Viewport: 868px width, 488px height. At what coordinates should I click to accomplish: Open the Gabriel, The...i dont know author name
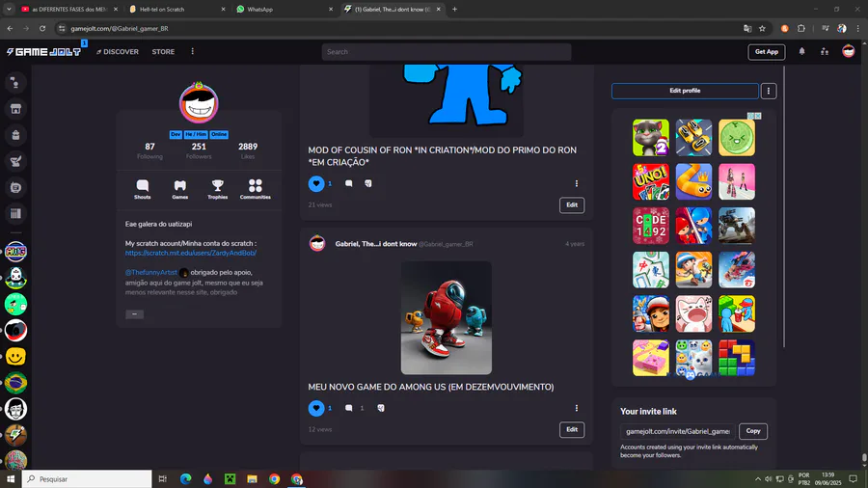click(x=376, y=244)
